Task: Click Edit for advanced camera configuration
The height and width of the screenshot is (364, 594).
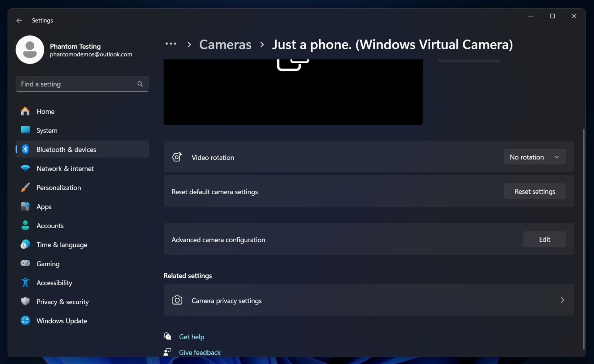Action: click(544, 239)
